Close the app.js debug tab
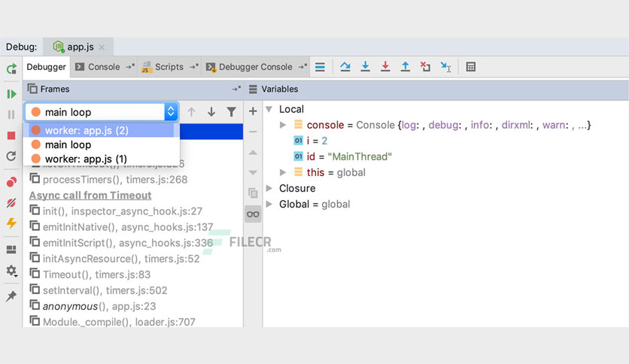The image size is (629, 364). click(x=102, y=47)
